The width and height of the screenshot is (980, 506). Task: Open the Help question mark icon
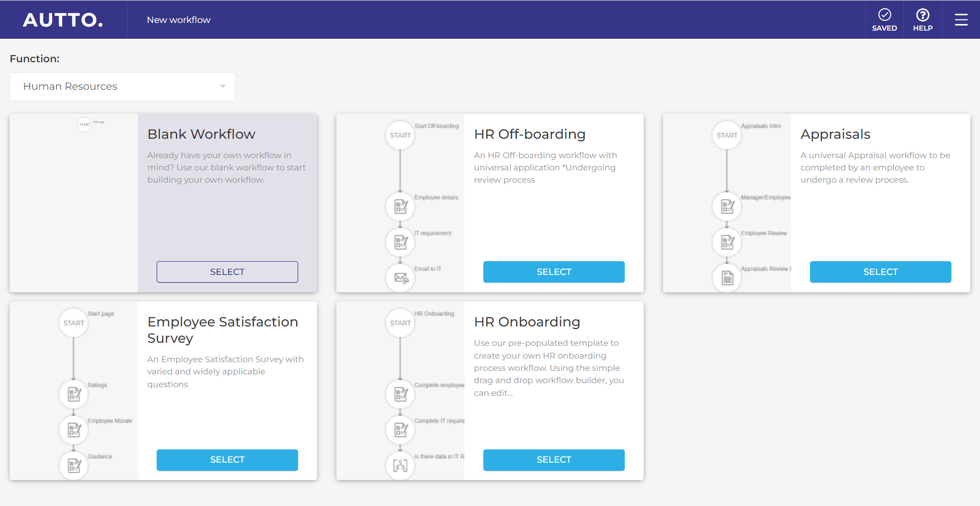pyautogui.click(x=922, y=15)
